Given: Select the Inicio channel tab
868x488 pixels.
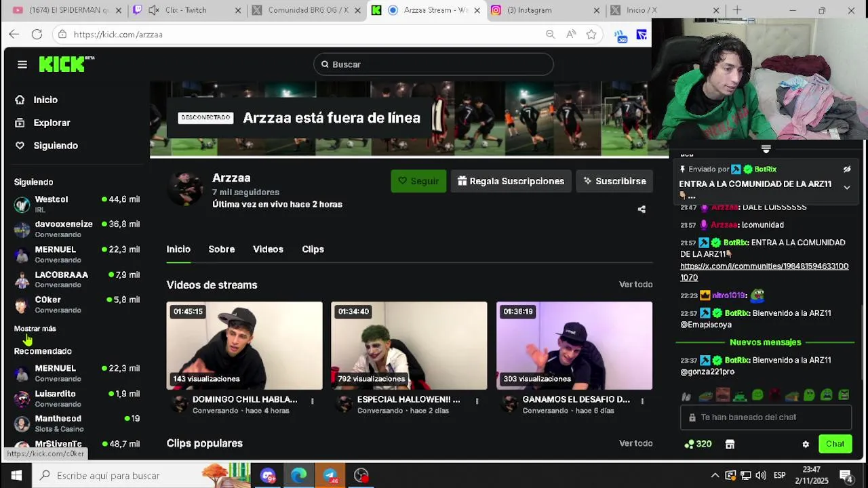Looking at the screenshot, I should [178, 249].
